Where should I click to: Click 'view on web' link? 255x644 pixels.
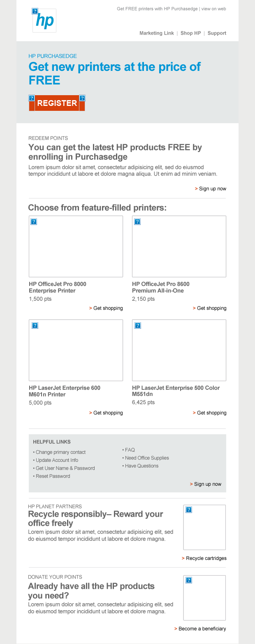213,9
